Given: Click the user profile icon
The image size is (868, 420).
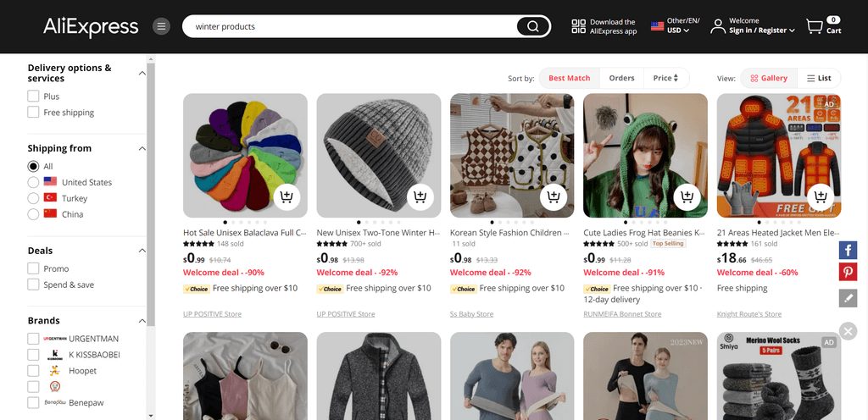Looking at the screenshot, I should click(718, 26).
